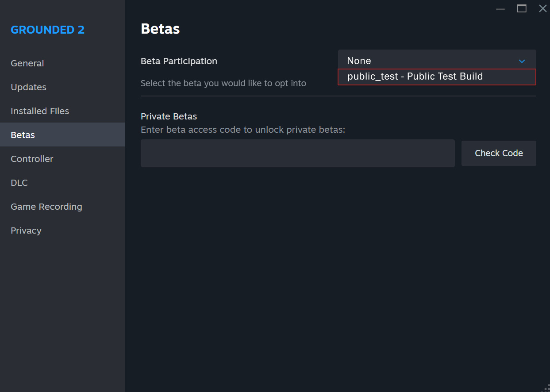The width and height of the screenshot is (550, 392).
Task: Navigate to Privacy settings
Action: pos(26,231)
